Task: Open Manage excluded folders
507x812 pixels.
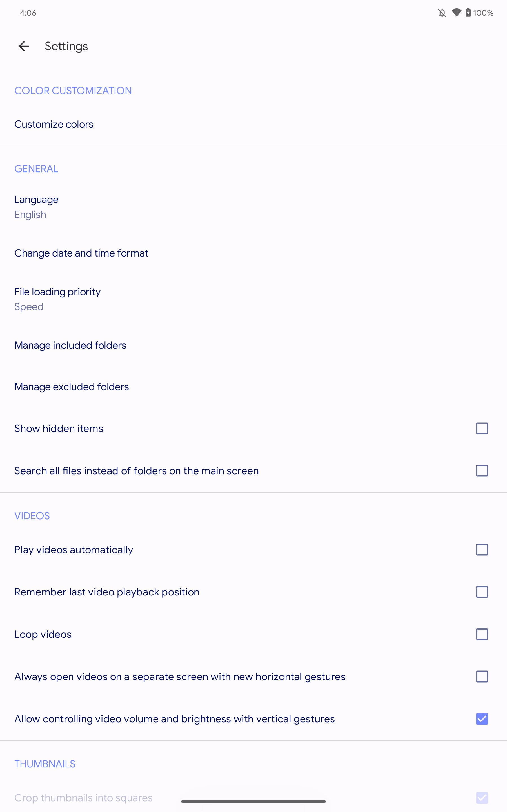Action: (x=72, y=387)
